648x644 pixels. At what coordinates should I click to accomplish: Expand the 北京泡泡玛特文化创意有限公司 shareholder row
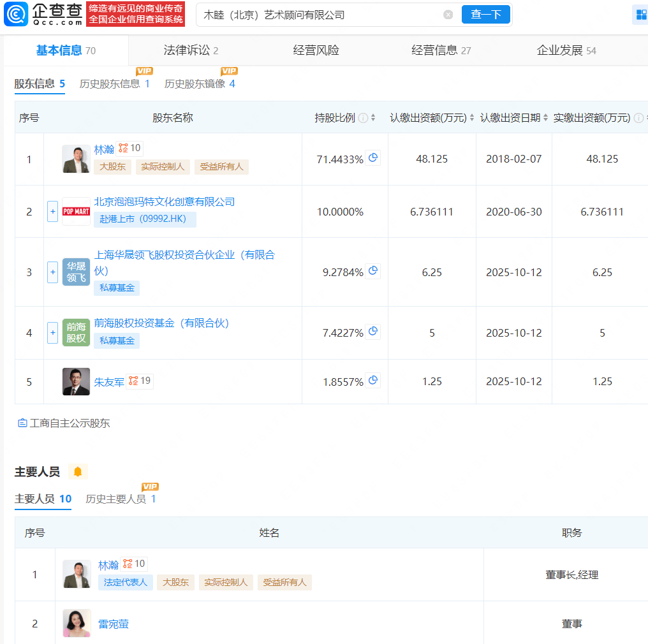point(52,212)
